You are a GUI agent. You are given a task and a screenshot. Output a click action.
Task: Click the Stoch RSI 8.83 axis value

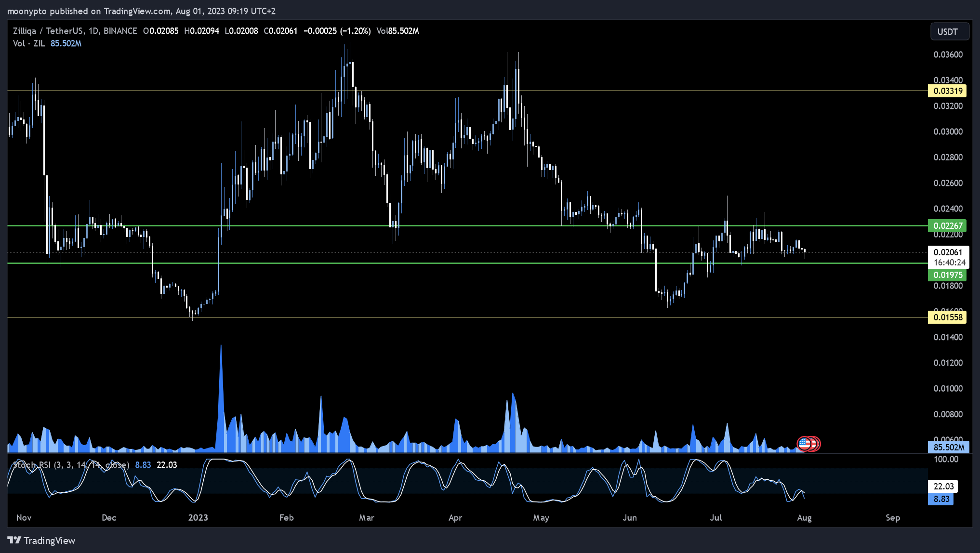pos(941,499)
